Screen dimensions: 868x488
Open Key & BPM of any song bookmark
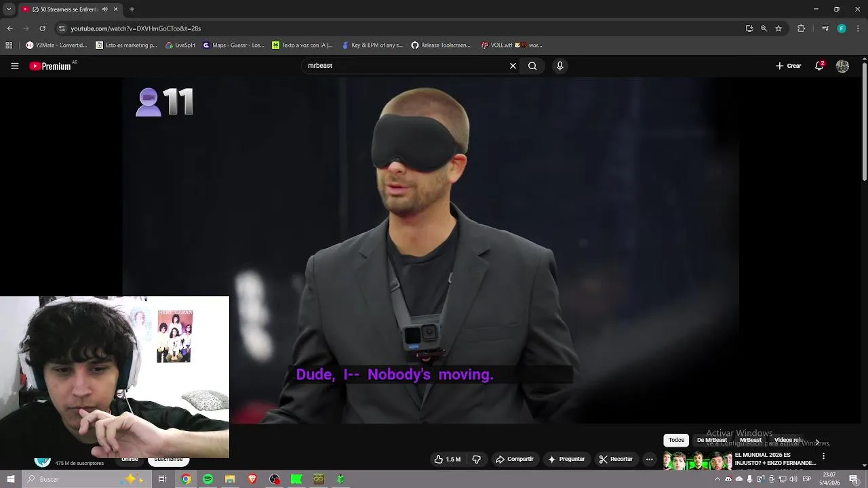(x=372, y=45)
